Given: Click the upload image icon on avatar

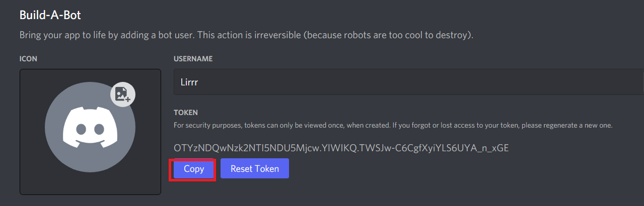Looking at the screenshot, I should 123,94.
